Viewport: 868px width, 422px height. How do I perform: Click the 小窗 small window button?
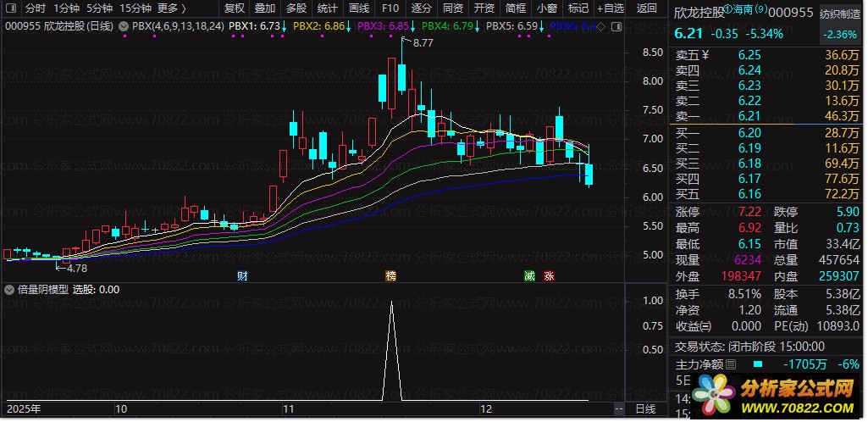click(x=547, y=8)
